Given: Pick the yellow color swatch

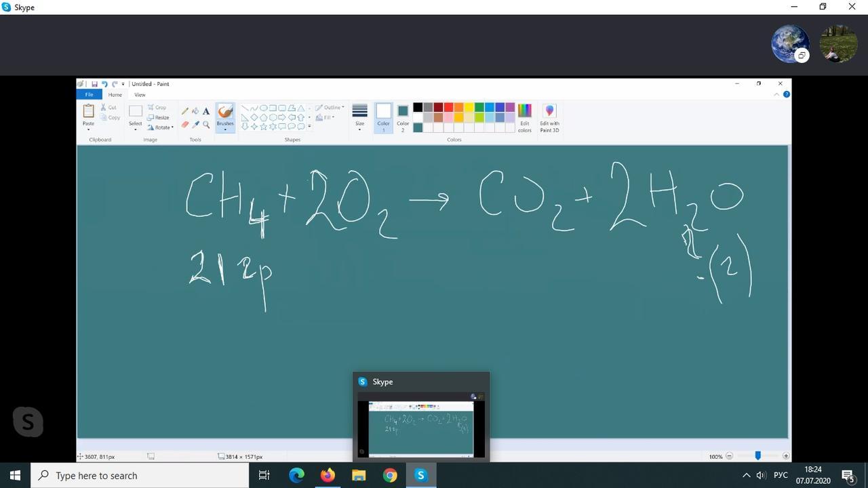Looking at the screenshot, I should coord(469,107).
